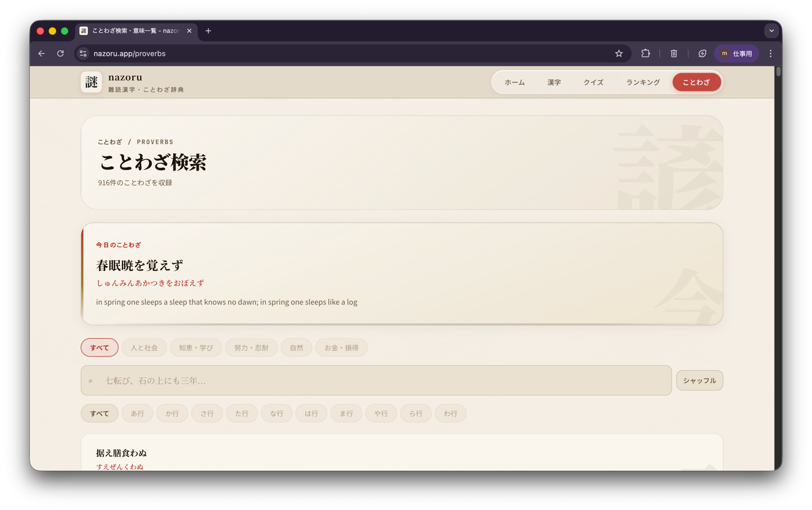Click the nazoru 謎 logo icon

(x=91, y=82)
